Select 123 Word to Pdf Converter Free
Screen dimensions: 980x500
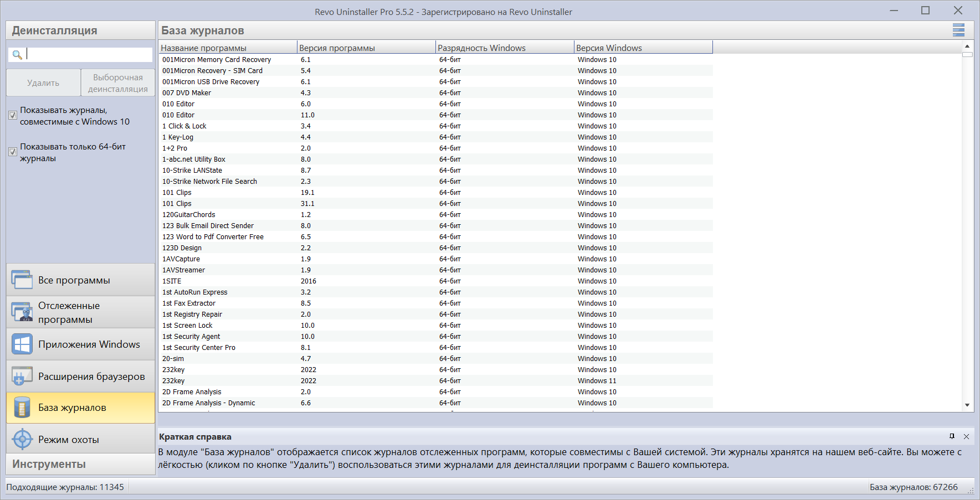point(435,237)
